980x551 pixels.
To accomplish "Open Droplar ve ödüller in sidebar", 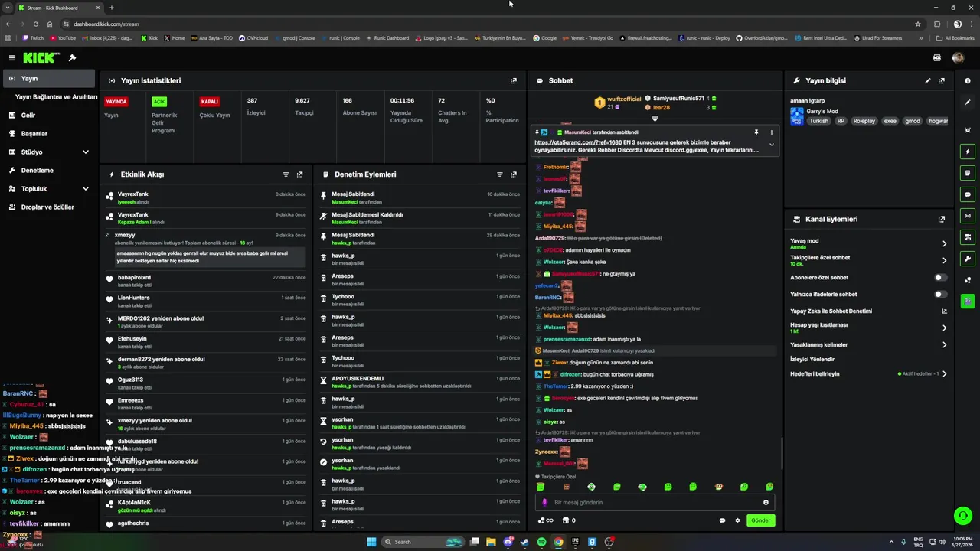I will 47,207.
